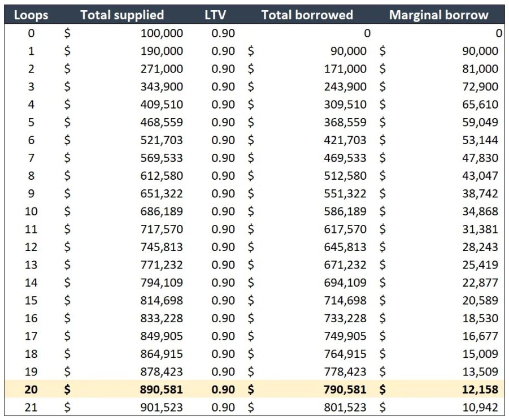This screenshot has height=420, width=509.
Task: Click the 12,158 marginal borrow cell
Action: click(478, 389)
